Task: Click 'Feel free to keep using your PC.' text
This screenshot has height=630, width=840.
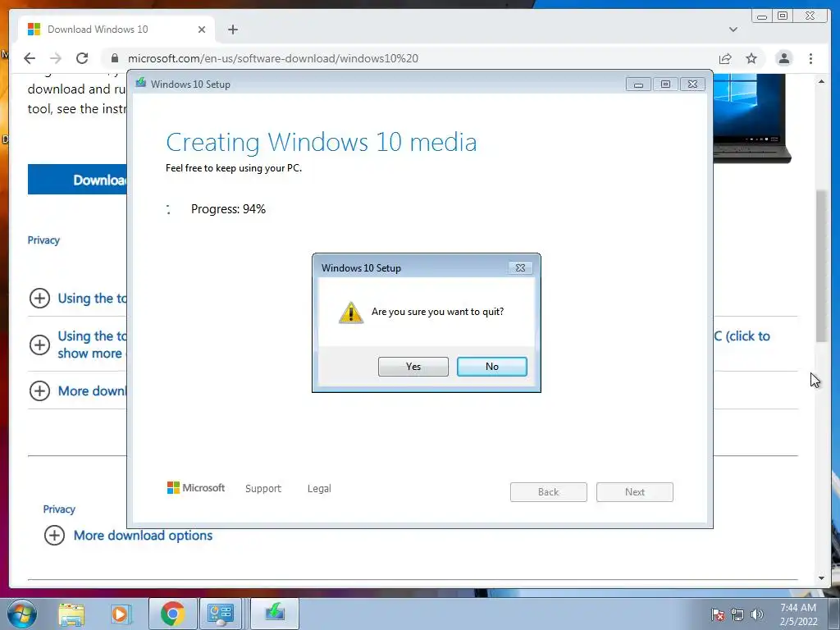Action: [234, 168]
